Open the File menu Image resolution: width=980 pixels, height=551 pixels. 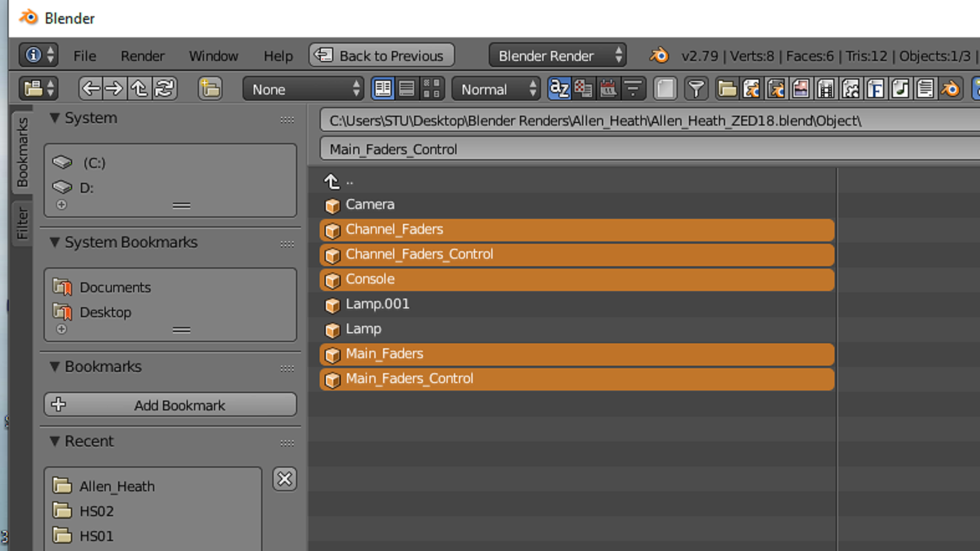point(85,56)
